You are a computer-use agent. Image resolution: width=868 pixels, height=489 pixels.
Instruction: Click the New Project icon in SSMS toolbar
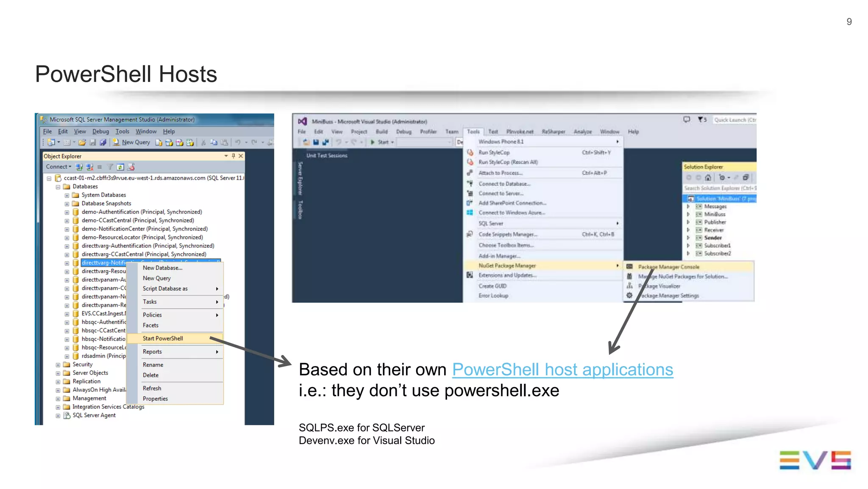tap(51, 143)
